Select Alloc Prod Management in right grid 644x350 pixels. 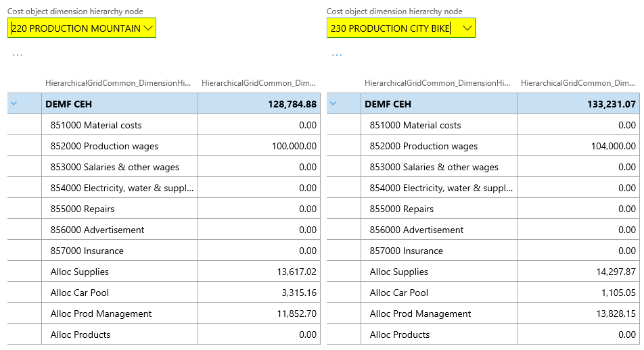click(x=420, y=314)
